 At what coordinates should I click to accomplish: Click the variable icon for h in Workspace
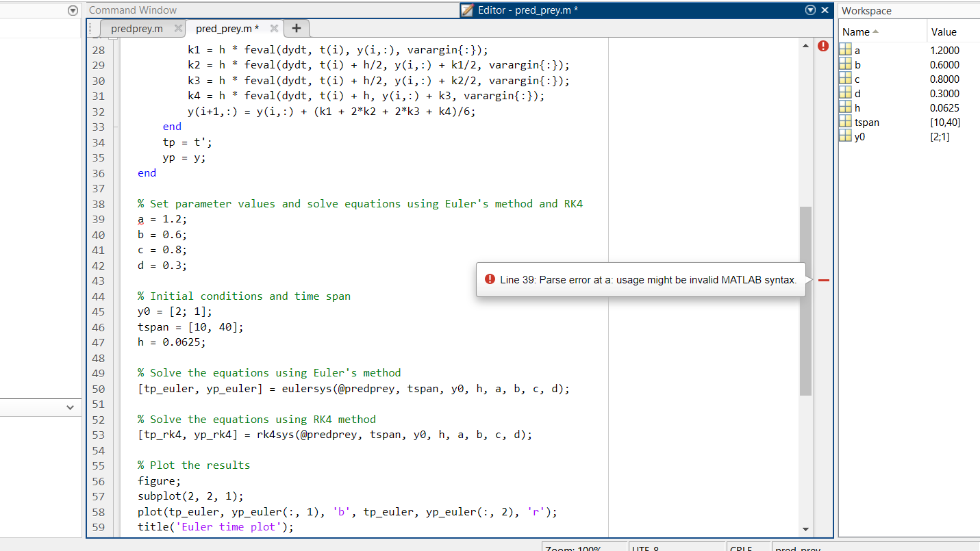845,107
